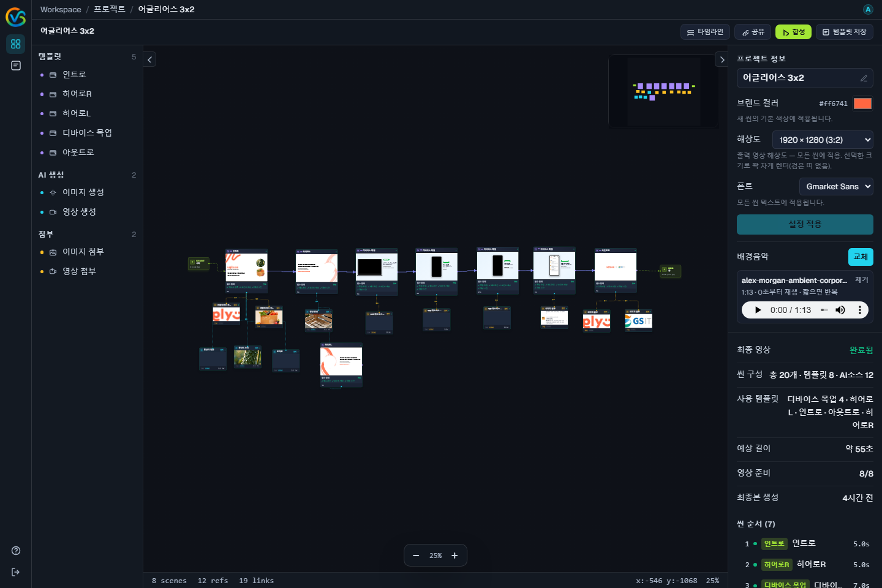Viewport: 882px width, 588px height.
Task: Open the resolution dropdown 1920 × 1280
Action: [823, 140]
